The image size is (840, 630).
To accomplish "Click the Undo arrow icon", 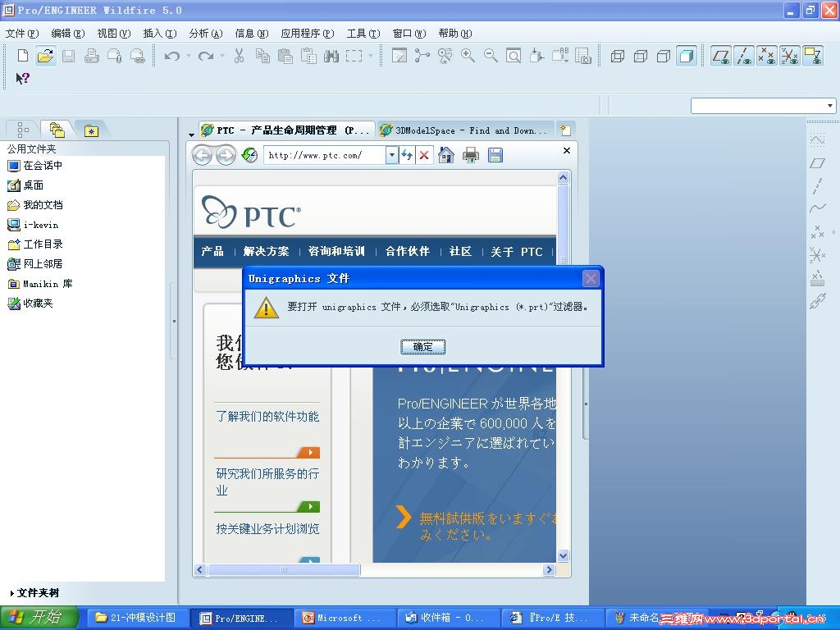I will click(172, 56).
